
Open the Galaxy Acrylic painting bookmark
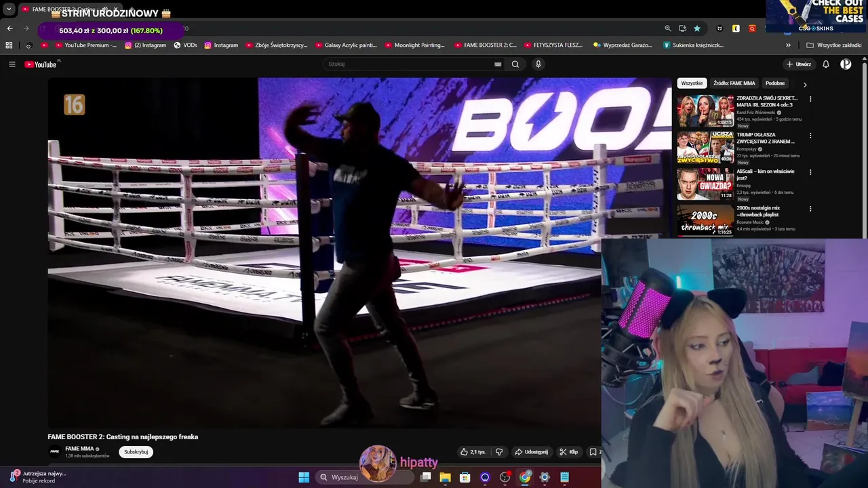point(346,45)
